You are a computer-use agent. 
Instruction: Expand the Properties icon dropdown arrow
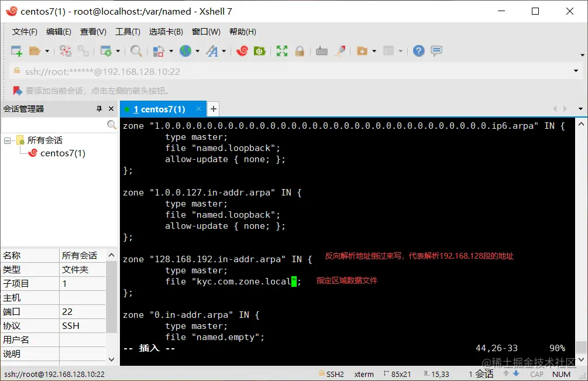(x=118, y=51)
